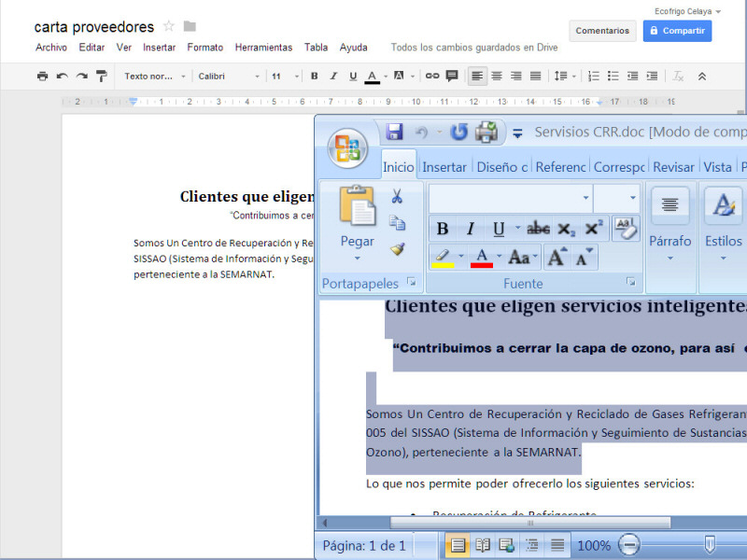Switch to Word's Insertar ribbon tab

coord(444,167)
